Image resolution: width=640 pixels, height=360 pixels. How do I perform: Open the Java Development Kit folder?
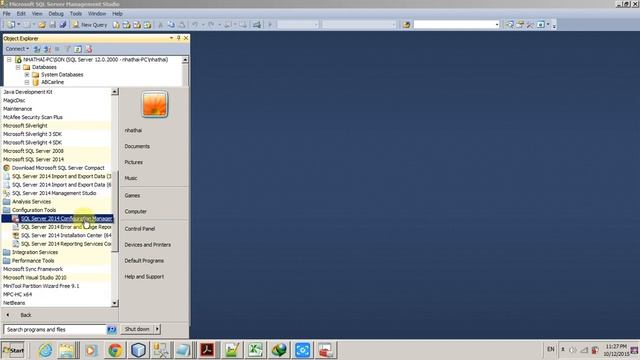click(x=27, y=92)
